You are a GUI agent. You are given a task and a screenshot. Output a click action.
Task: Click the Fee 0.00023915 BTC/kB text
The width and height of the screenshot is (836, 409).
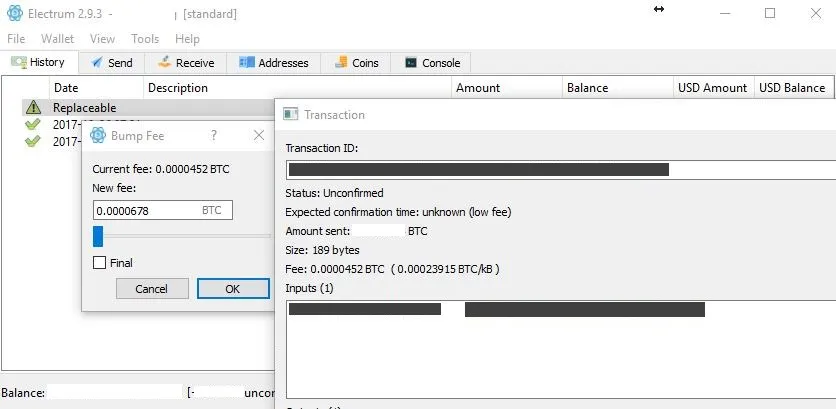pos(392,269)
